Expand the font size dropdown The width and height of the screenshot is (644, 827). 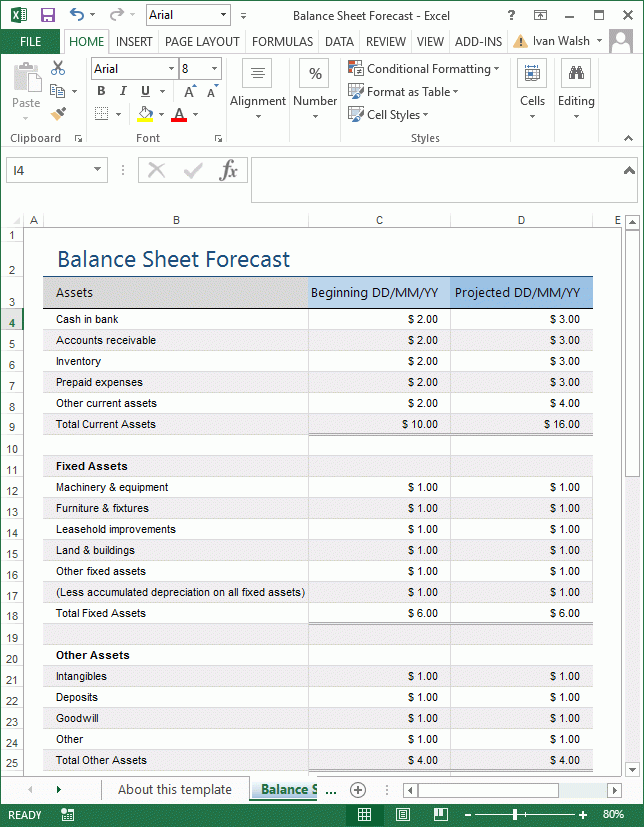click(214, 69)
